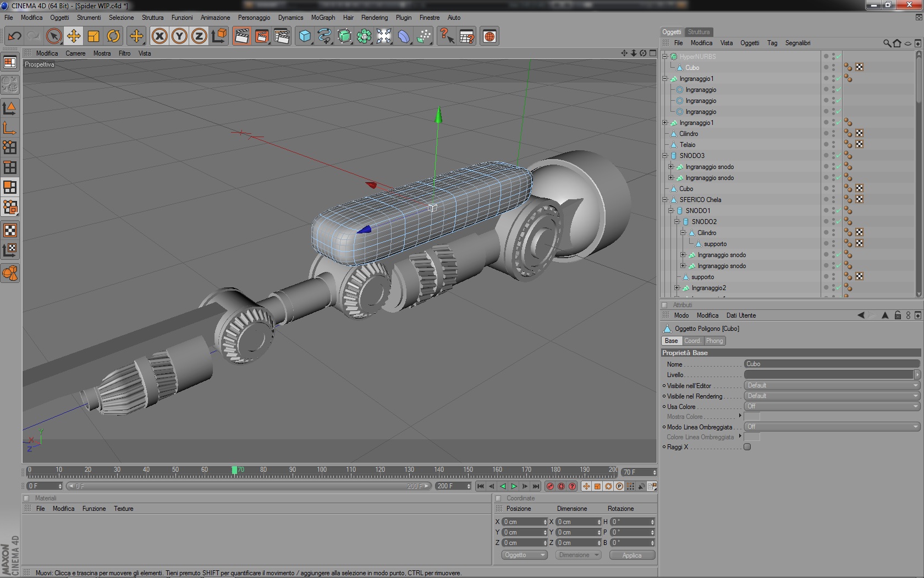Enable Object Axis mode icon
This screenshot has height=578, width=924.
10,128
